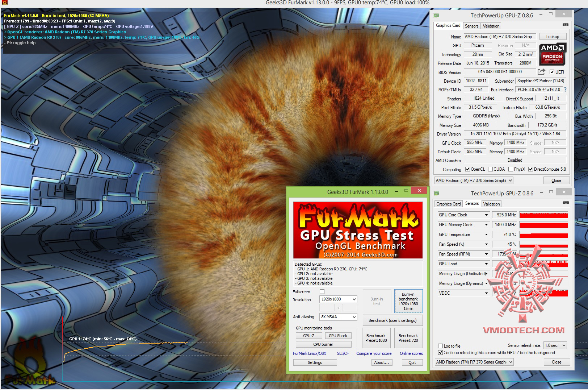
Task: Toggle the PhysX checkbox
Action: (x=511, y=169)
